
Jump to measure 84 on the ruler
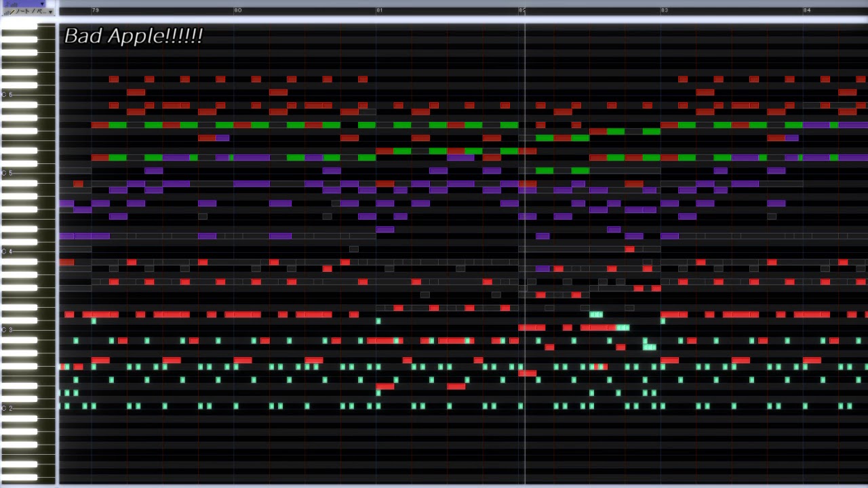tap(807, 10)
